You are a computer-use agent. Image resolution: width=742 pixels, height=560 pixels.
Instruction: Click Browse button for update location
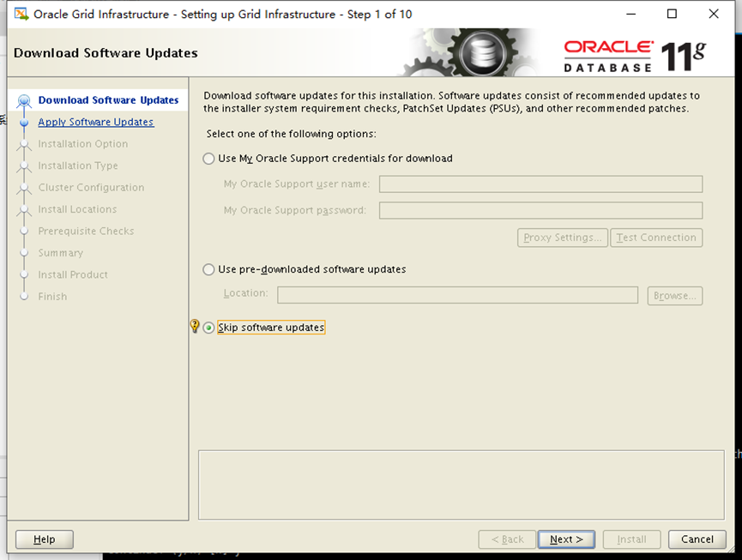pos(675,296)
